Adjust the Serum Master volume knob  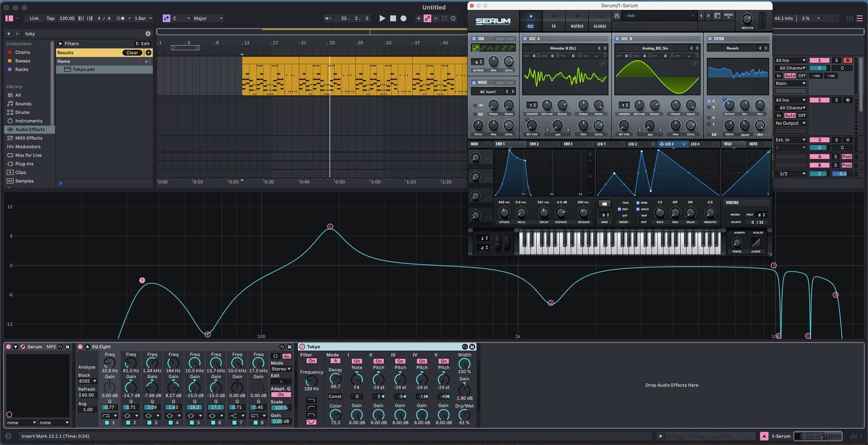point(747,19)
